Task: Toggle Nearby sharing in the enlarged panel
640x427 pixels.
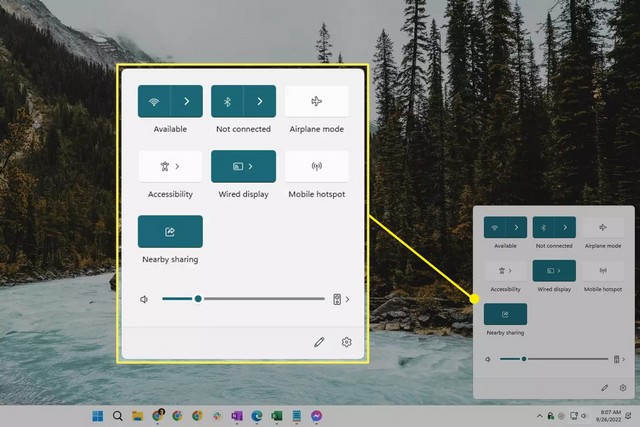Action: [x=170, y=231]
